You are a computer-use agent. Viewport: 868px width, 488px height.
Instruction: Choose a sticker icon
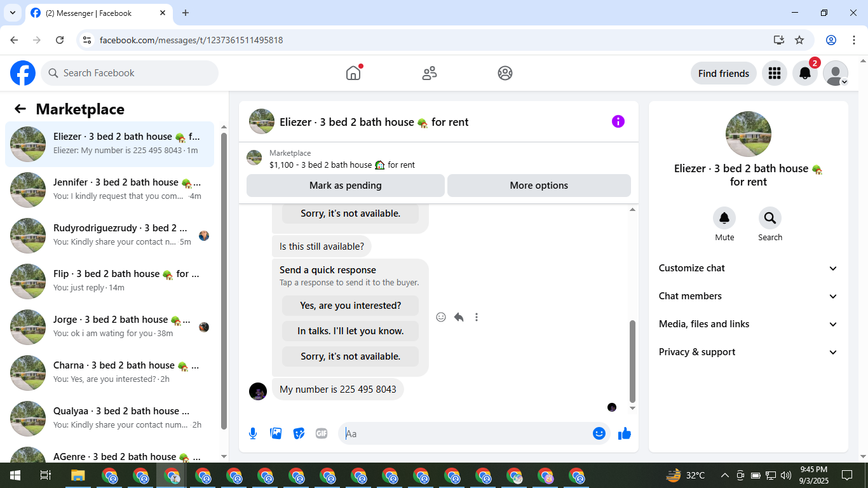pos(299,433)
